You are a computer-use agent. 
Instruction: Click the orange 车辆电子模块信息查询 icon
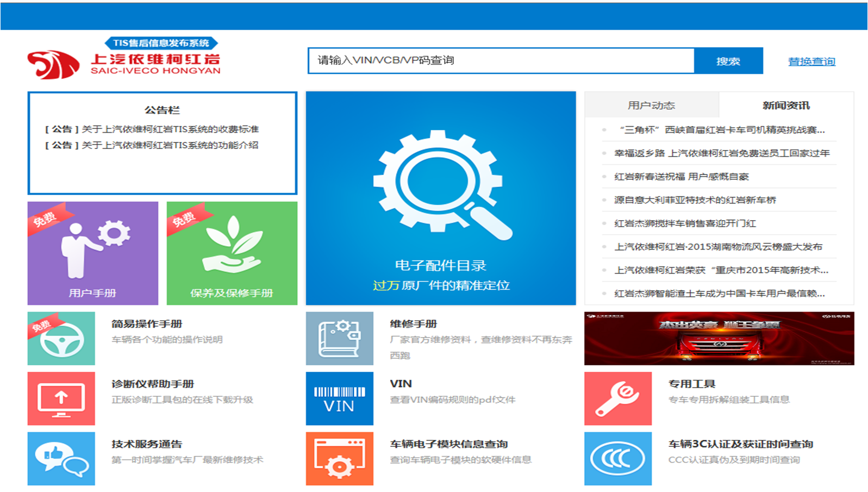pos(339,458)
